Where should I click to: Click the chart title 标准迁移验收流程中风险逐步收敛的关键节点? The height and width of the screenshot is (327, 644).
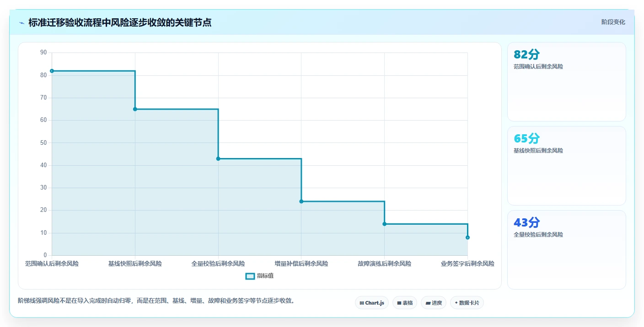pos(120,23)
